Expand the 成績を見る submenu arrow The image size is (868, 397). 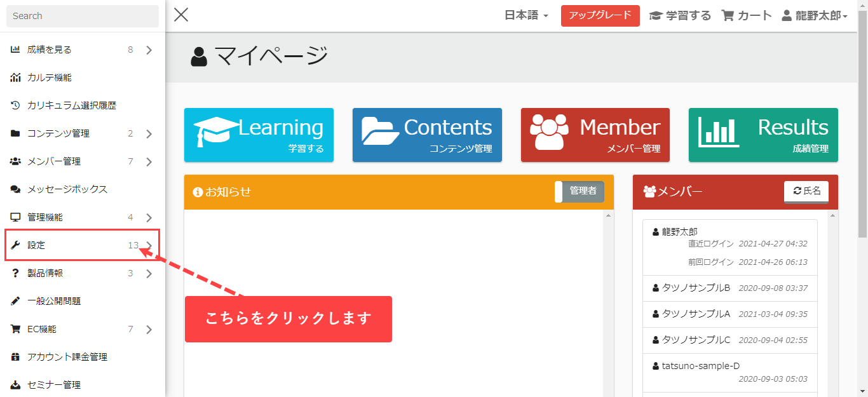tap(149, 50)
